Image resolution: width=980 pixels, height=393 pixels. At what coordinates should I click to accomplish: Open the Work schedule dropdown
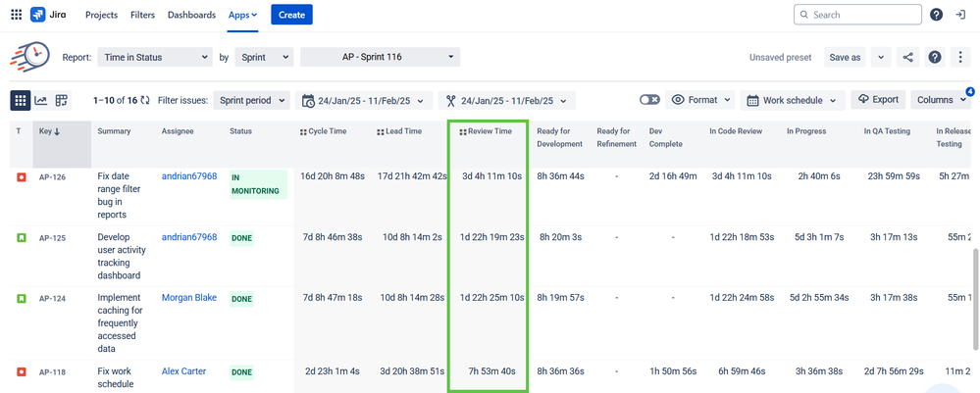[x=793, y=100]
